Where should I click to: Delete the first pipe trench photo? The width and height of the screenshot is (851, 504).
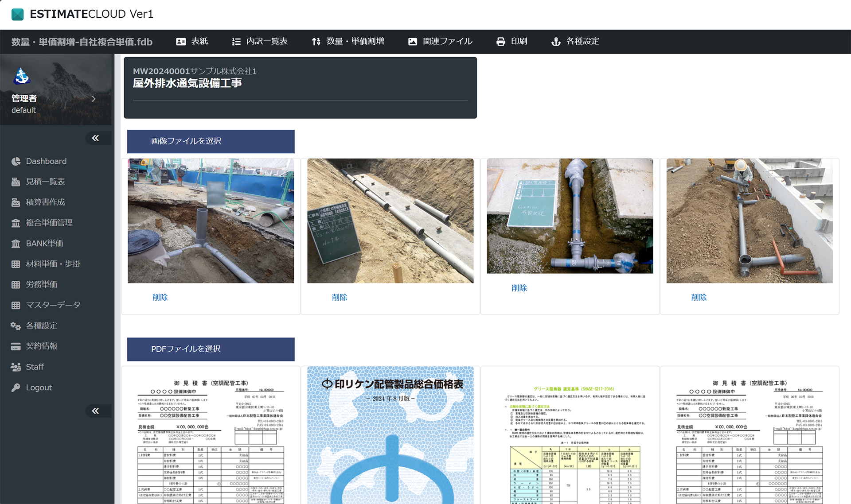(160, 298)
